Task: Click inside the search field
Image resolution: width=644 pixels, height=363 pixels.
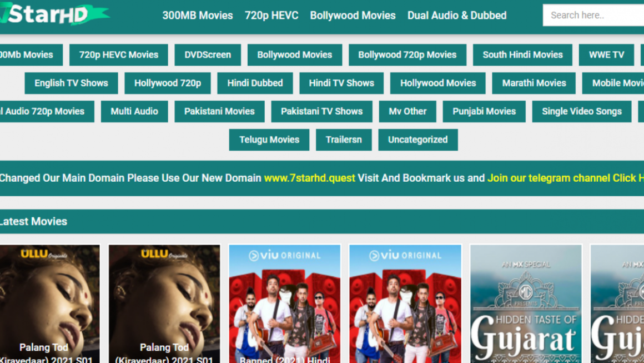Action: coord(591,15)
